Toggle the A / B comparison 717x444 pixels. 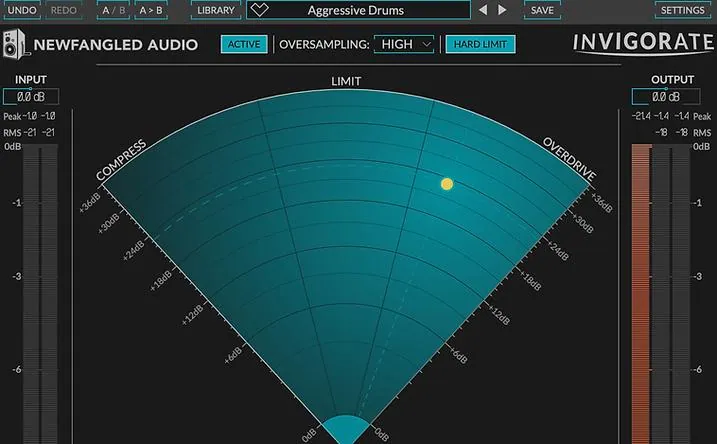tap(113, 11)
